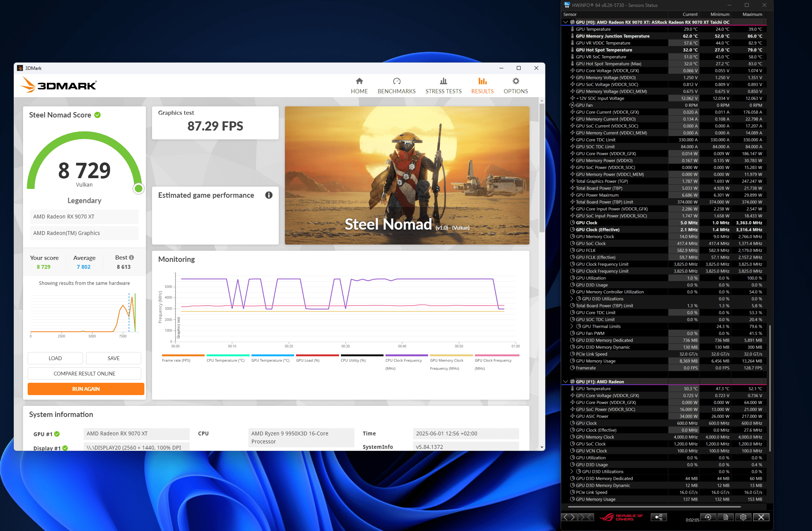Click the RUN AGAIN button

click(x=86, y=389)
